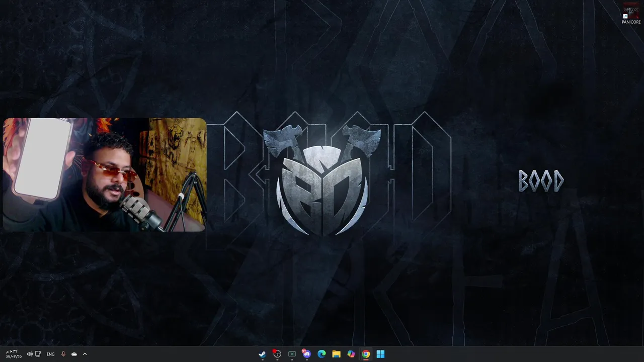Switch input language via ENG indicator
644x362 pixels.
point(50,354)
